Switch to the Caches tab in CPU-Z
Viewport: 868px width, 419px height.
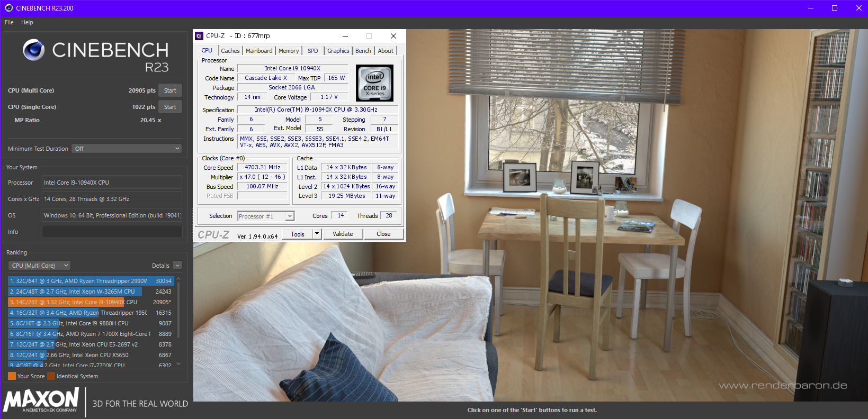(x=230, y=51)
